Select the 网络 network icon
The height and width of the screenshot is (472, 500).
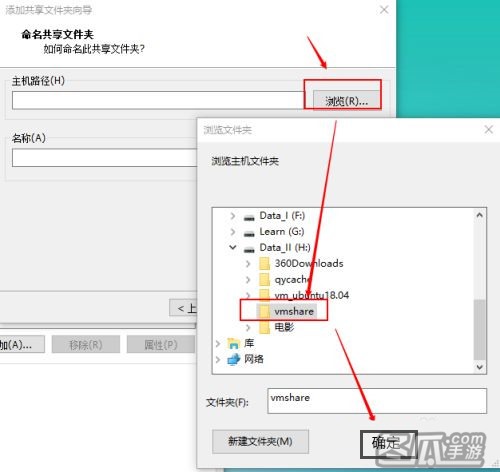pos(233,359)
